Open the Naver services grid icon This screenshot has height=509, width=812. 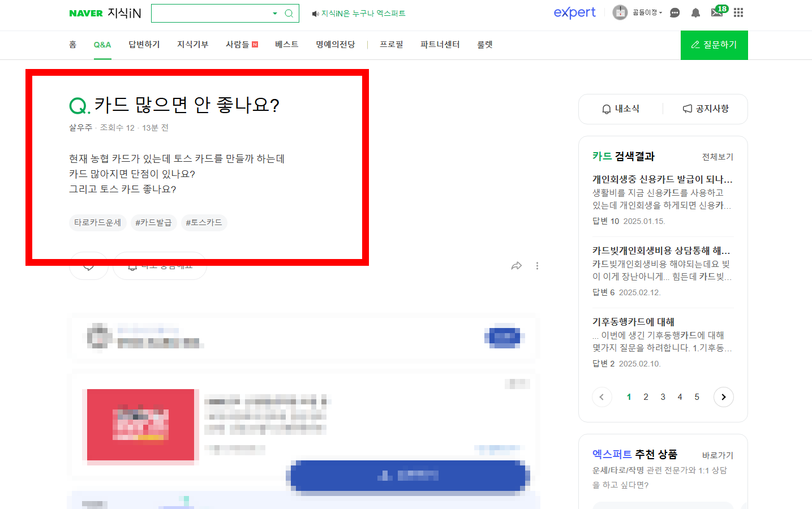(738, 12)
